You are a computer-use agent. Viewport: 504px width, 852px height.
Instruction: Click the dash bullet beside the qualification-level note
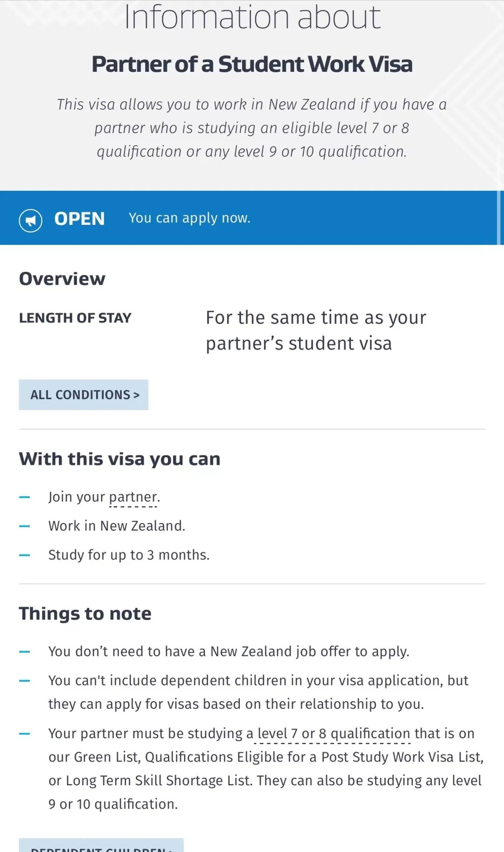point(25,733)
